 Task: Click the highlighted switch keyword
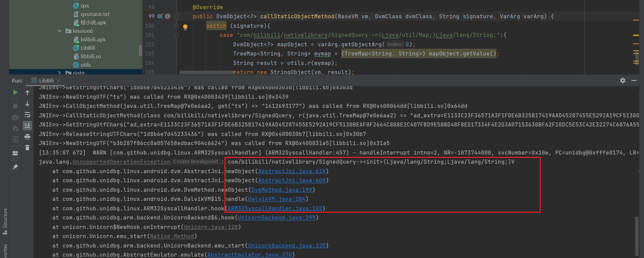pos(216,26)
